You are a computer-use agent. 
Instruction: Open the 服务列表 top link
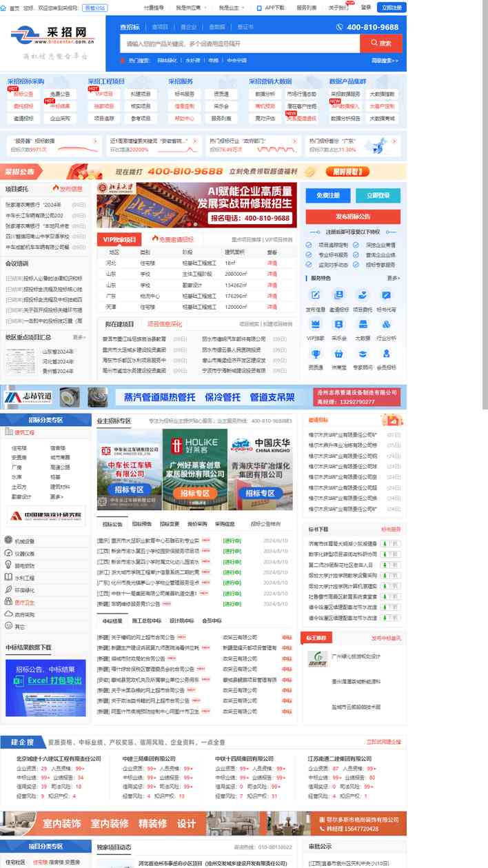coord(307,8)
